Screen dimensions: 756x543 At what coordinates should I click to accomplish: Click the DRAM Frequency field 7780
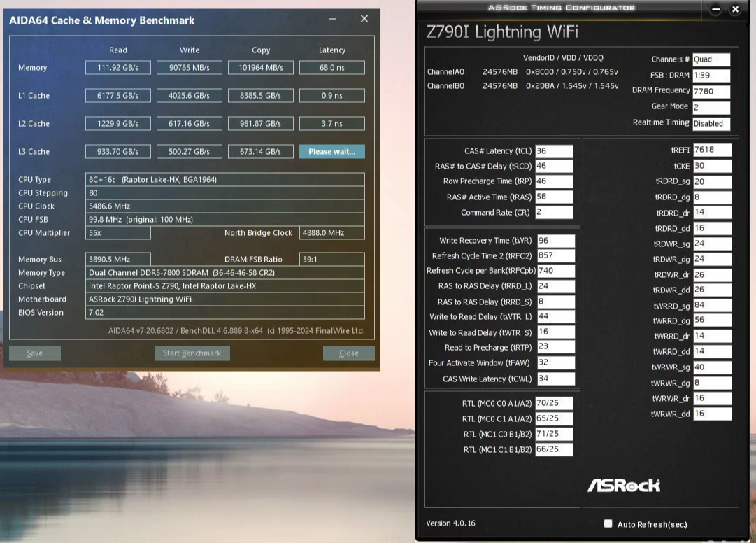tap(711, 91)
